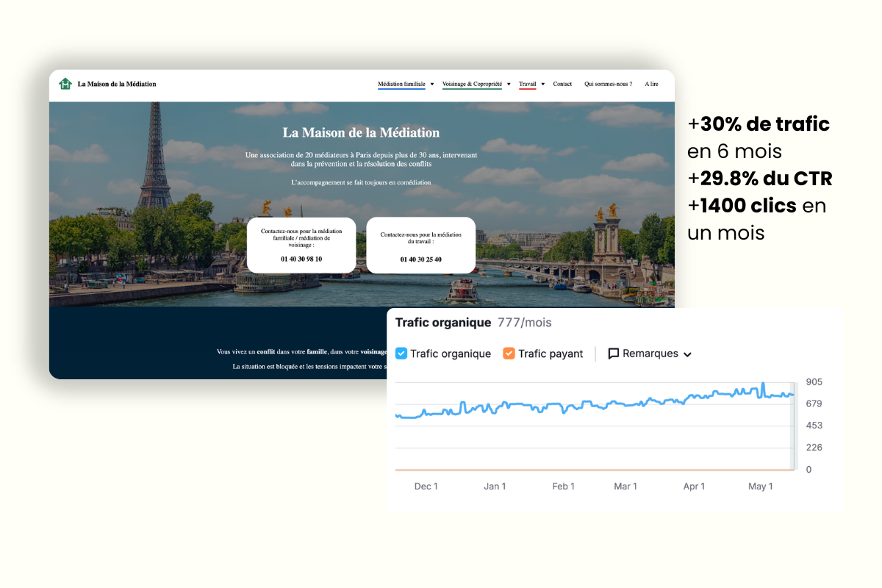The height and width of the screenshot is (588, 882).
Task: Click the chart's right edge range handle
Action: point(793,426)
